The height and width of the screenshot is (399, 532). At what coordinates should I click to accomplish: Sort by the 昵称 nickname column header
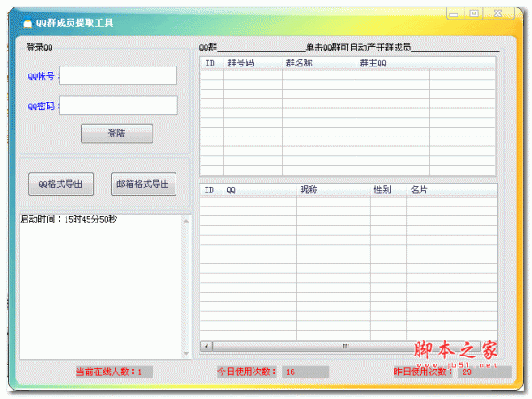[x=333, y=190]
